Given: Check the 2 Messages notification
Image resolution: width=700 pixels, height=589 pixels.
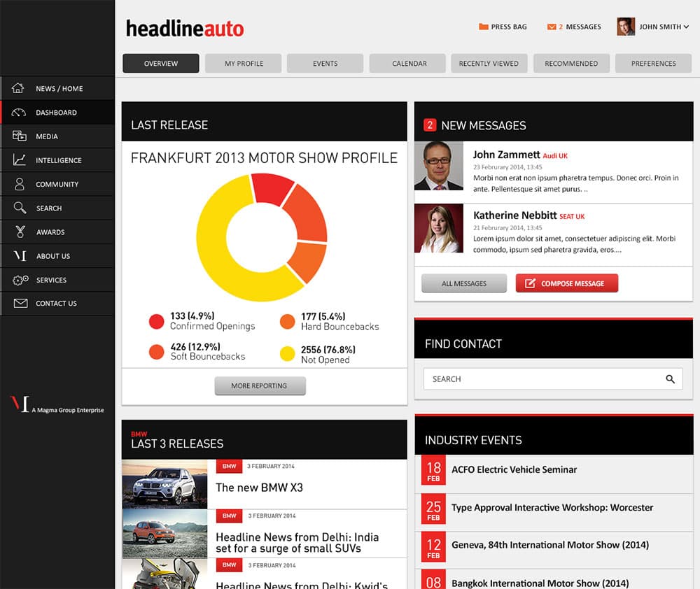Looking at the screenshot, I should click(575, 27).
